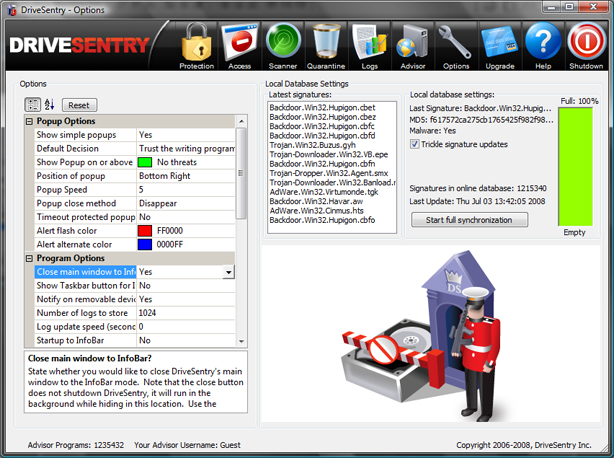Collapse the Program Options section

click(x=29, y=258)
